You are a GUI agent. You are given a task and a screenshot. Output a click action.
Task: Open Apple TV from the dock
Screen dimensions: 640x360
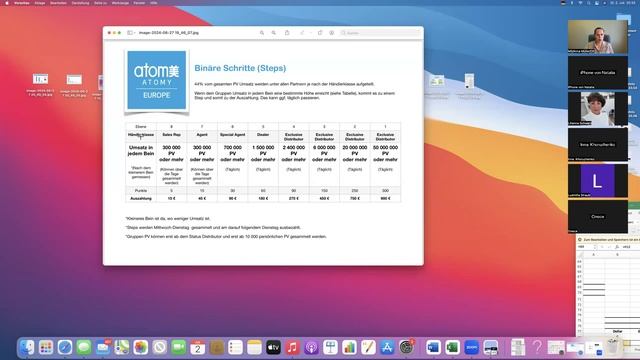273,347
